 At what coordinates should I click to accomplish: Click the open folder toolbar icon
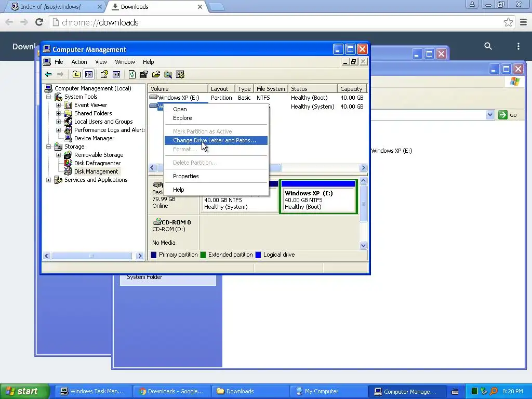pos(156,74)
